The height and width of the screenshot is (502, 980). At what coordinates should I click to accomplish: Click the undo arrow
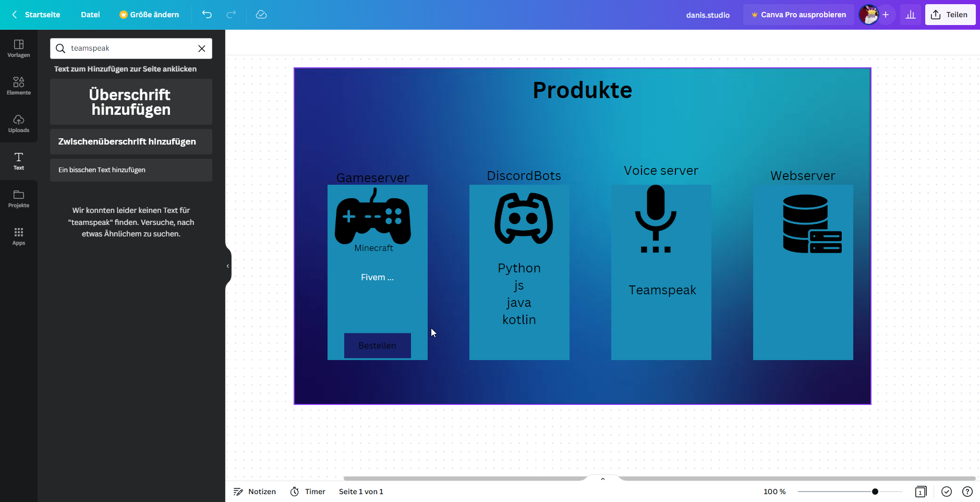(207, 15)
